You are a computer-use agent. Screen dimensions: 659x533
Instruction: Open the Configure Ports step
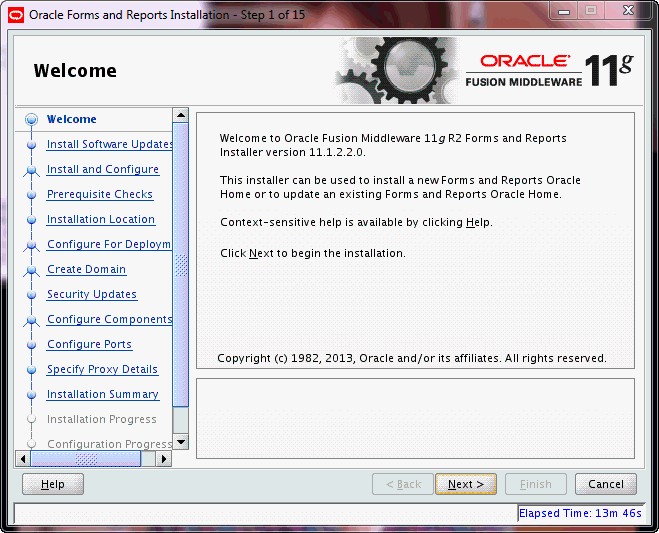click(89, 344)
